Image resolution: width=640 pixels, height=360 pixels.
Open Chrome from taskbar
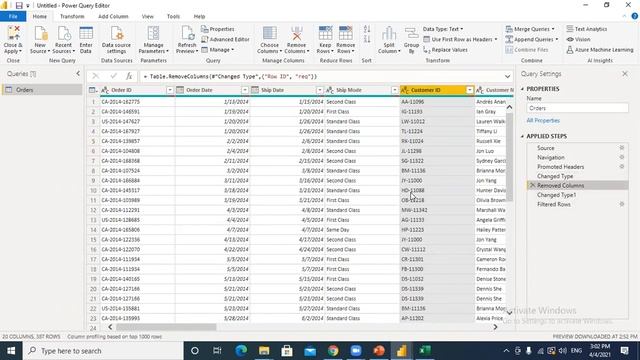pos(333,351)
